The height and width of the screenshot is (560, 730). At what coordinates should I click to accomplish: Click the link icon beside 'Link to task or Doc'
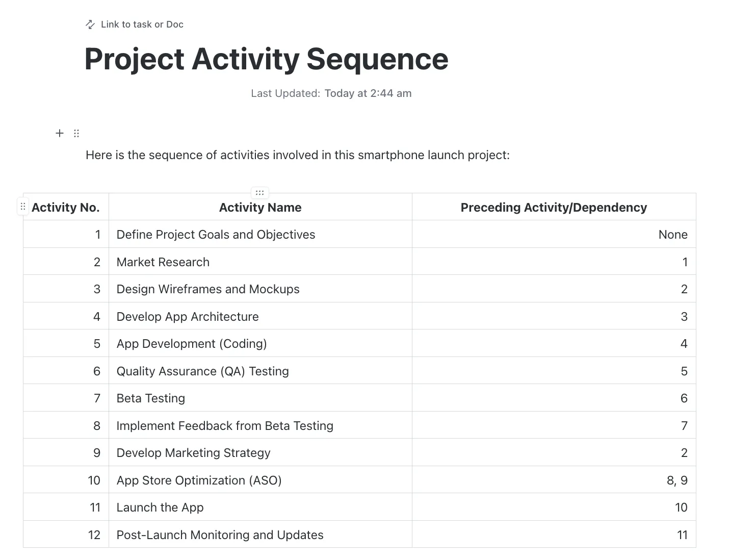click(x=90, y=24)
